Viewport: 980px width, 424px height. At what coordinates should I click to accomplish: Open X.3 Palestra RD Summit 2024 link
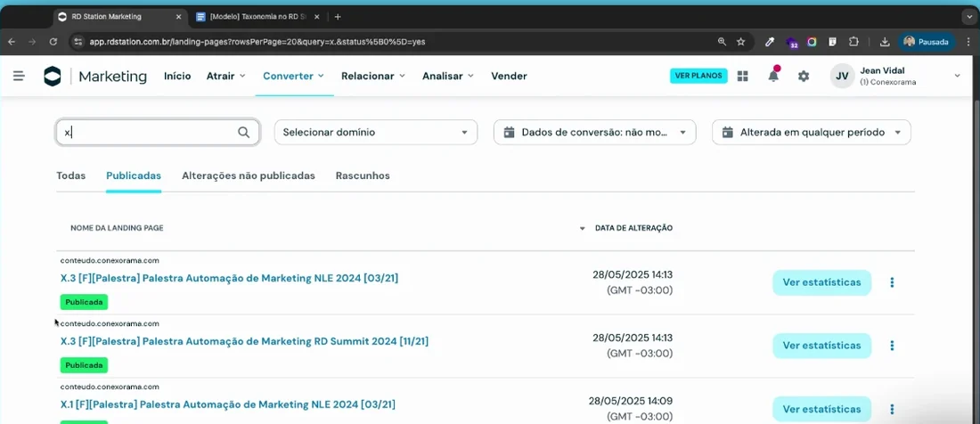[x=244, y=341]
